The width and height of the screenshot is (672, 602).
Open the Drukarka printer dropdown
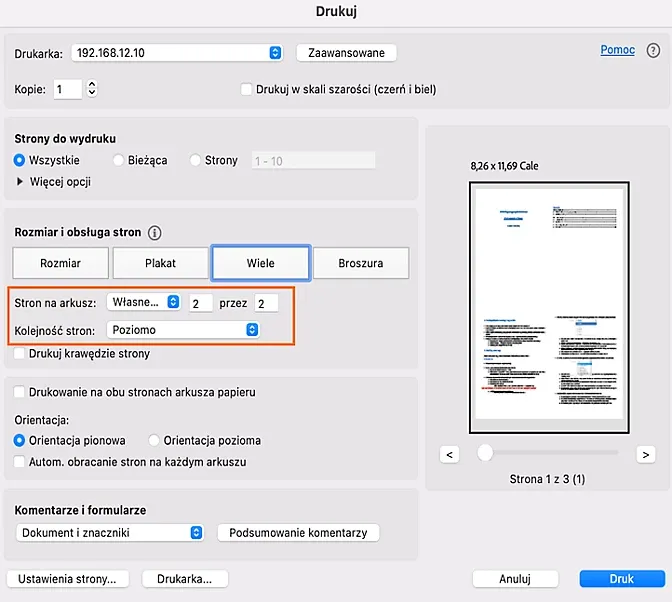pyautogui.click(x=275, y=53)
